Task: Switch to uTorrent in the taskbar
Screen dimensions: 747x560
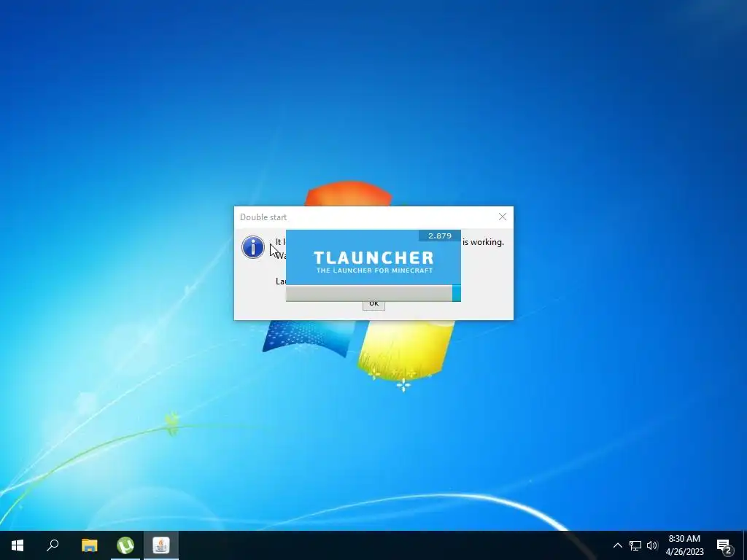Action: (x=125, y=545)
